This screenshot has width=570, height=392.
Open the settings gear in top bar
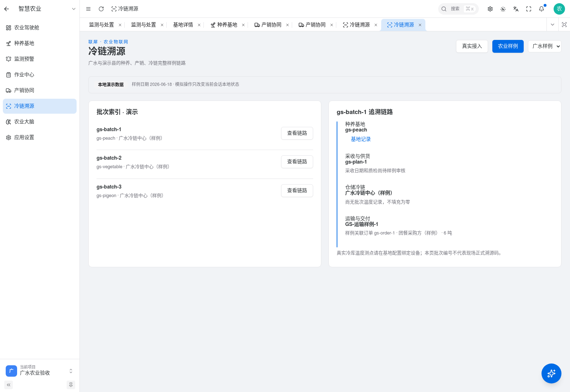490,9
